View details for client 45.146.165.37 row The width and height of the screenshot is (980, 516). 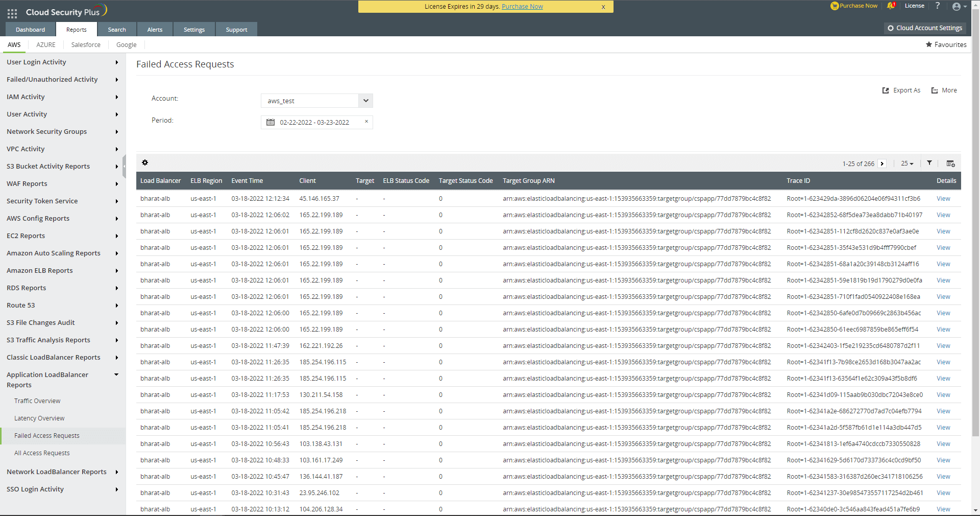[943, 199]
